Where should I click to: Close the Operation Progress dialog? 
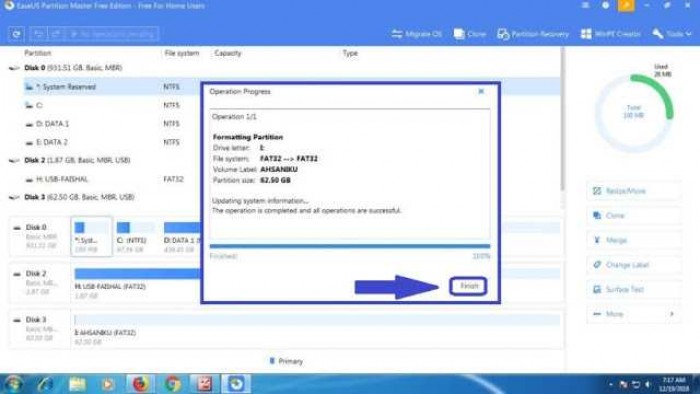click(x=481, y=91)
